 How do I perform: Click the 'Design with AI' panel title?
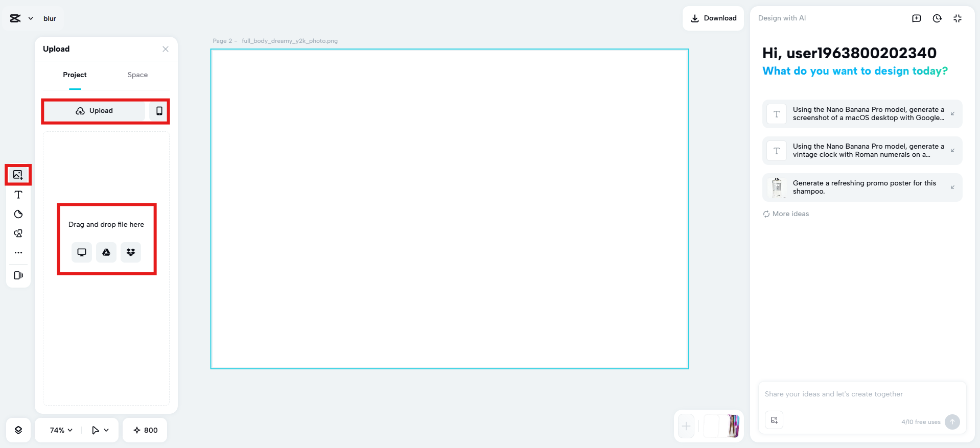(x=782, y=18)
